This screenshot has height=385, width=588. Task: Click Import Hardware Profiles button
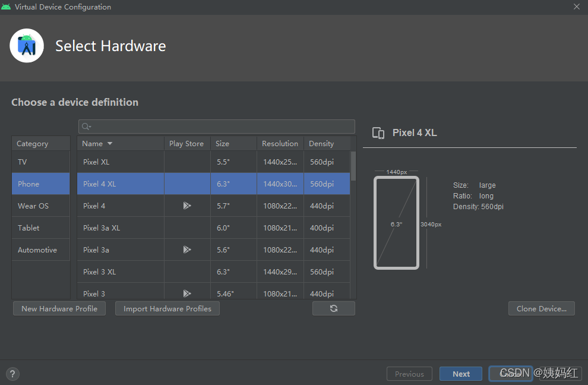tap(167, 308)
